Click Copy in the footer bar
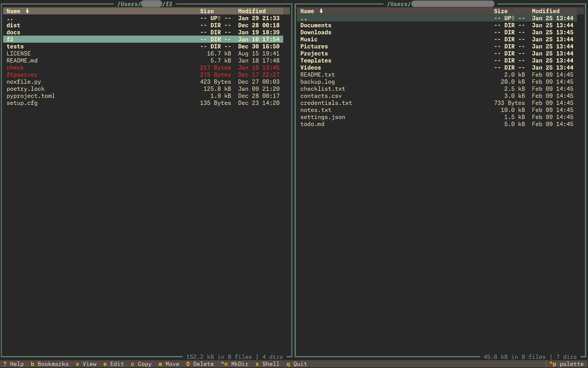This screenshot has height=368, width=588. click(x=141, y=364)
